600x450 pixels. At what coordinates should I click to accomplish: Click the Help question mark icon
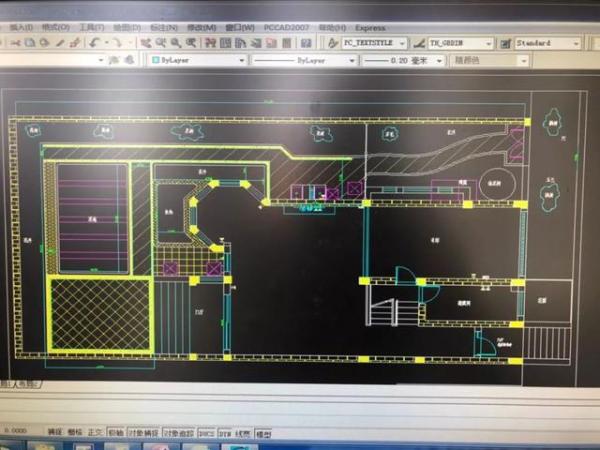pos(306,43)
